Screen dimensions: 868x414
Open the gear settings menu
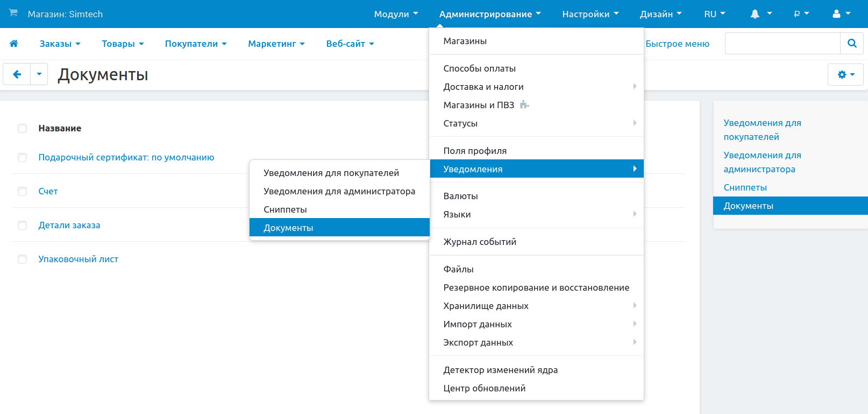tap(845, 75)
